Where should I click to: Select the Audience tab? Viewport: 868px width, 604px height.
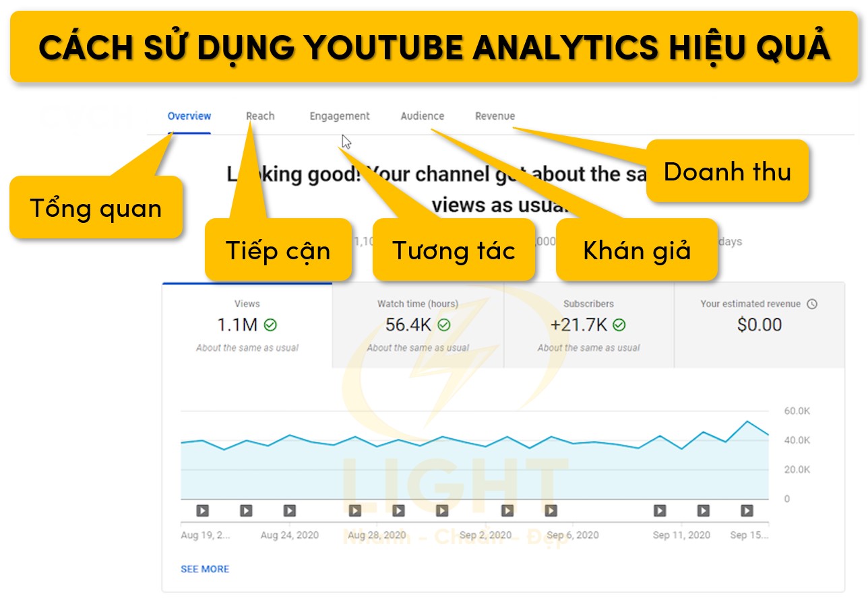(x=423, y=116)
